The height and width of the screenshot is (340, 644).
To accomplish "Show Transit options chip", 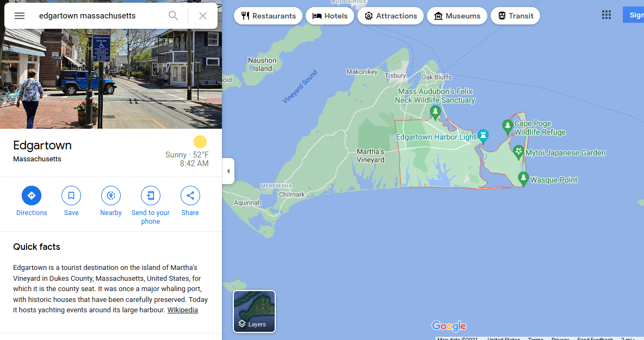I will [516, 16].
